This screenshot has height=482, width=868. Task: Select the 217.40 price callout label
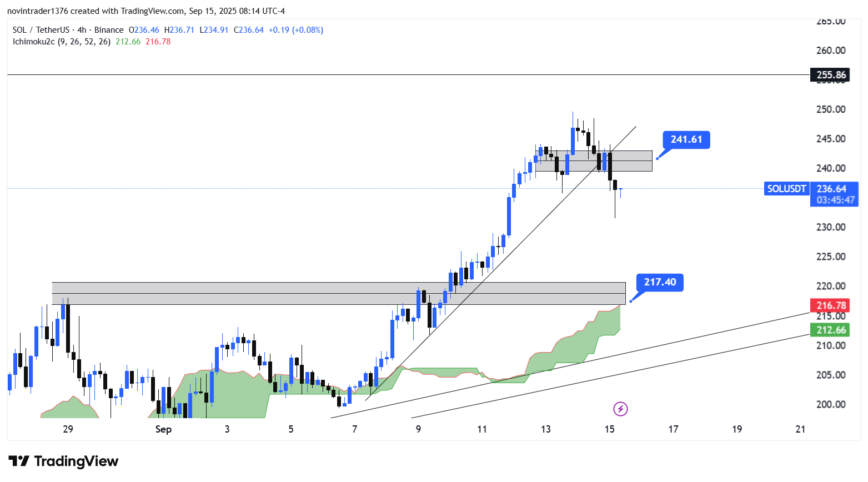coord(660,282)
